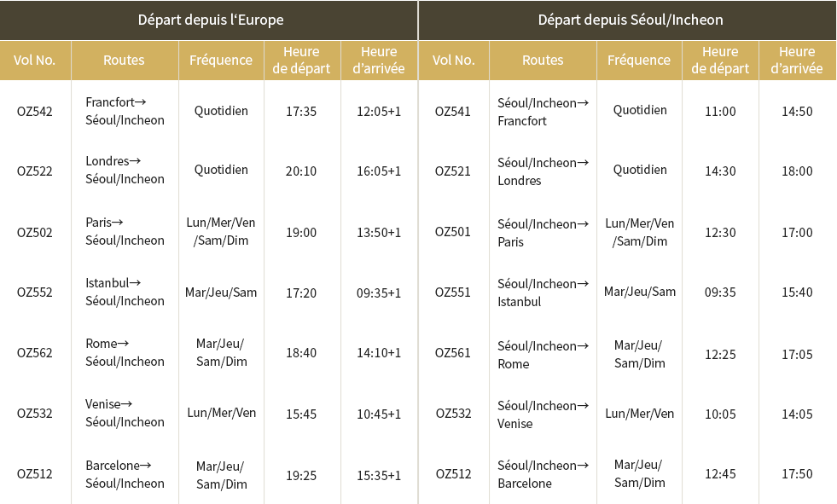Select flight OZ502 from Paris
This screenshot has height=504, width=837.
tap(35, 233)
